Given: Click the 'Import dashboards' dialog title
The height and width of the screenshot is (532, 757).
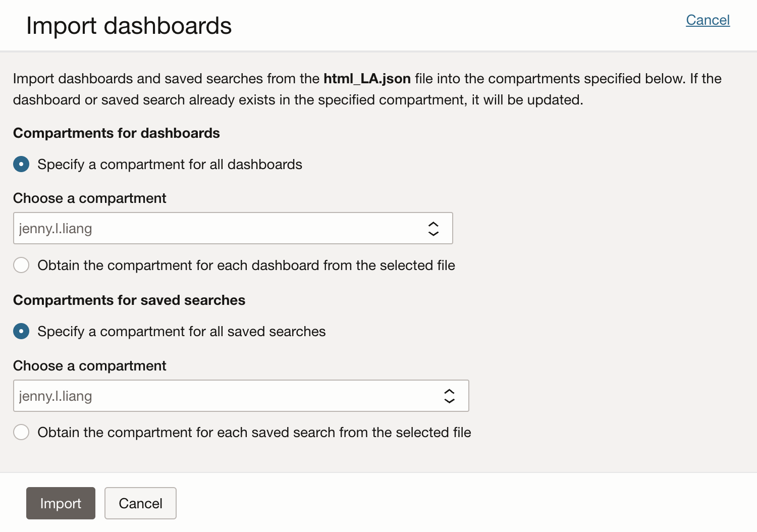Looking at the screenshot, I should coord(129,26).
